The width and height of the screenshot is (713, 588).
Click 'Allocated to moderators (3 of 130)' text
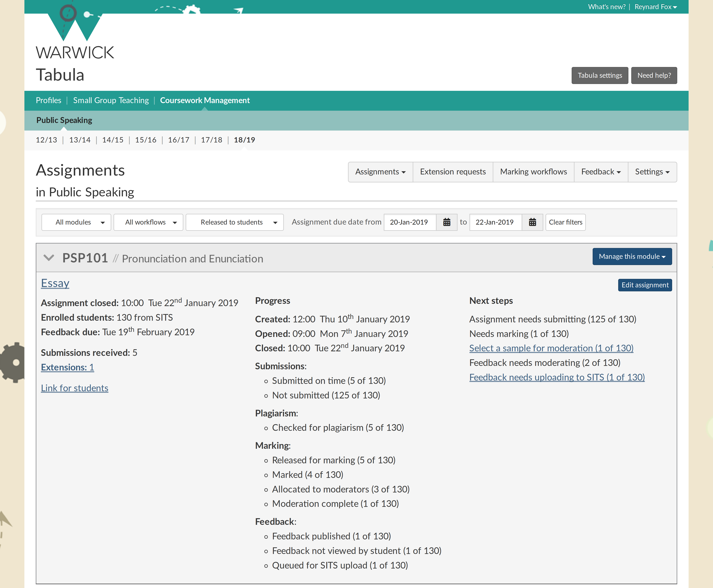click(341, 489)
